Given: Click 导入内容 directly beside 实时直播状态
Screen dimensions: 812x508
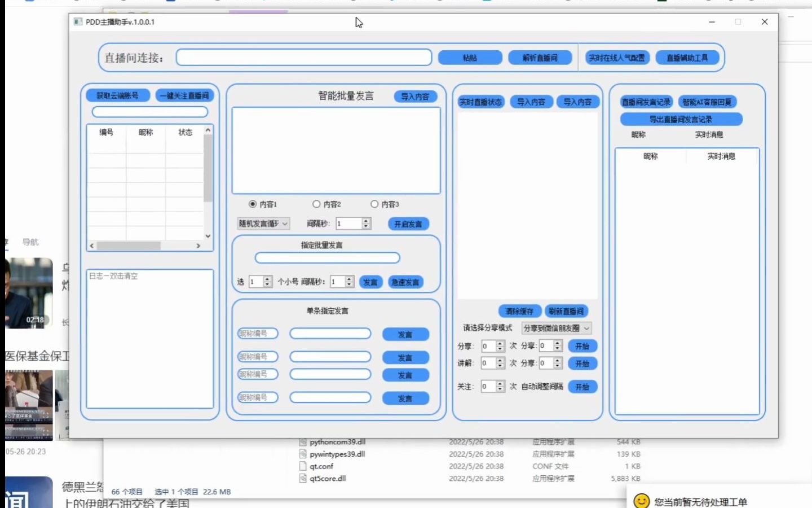Looking at the screenshot, I should click(x=531, y=102).
